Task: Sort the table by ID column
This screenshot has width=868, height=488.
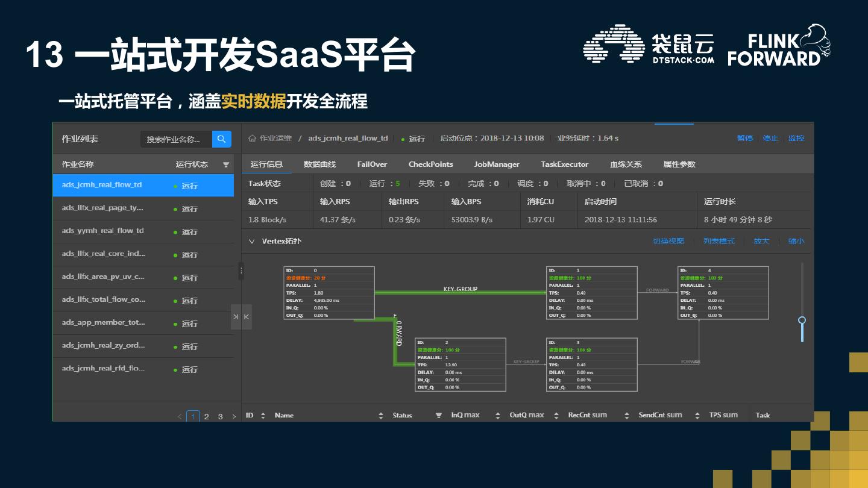Action: (263, 415)
